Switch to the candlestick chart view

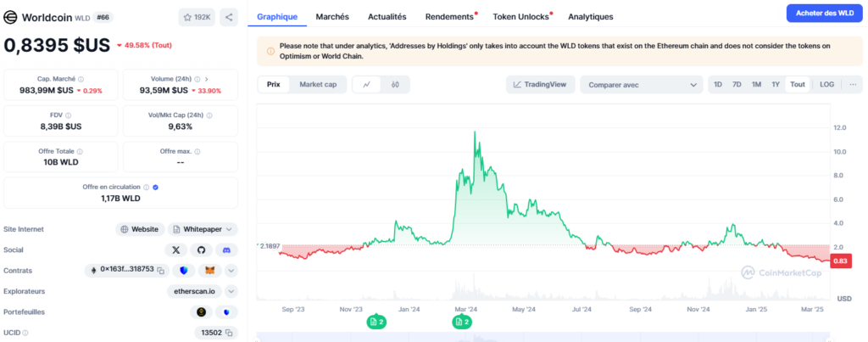coord(395,85)
